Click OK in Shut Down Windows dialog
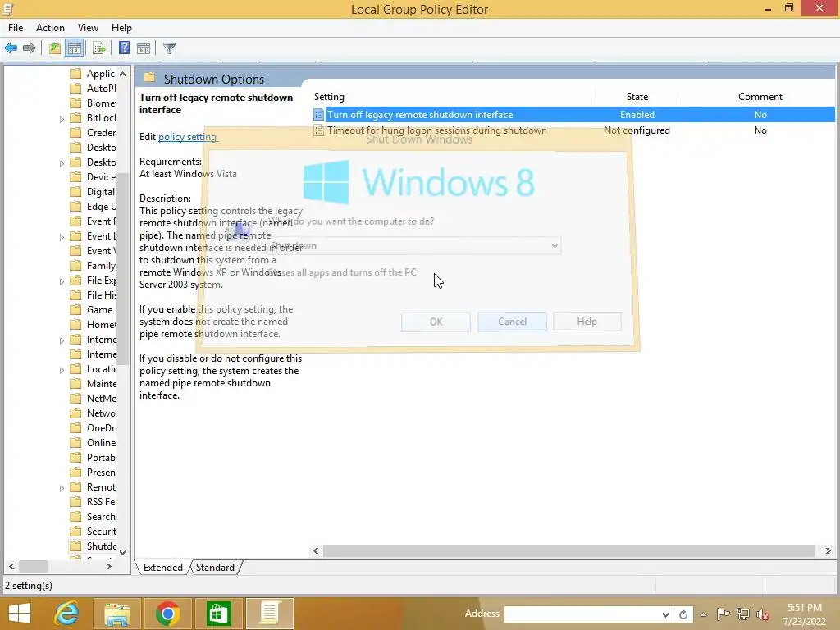The image size is (840, 630). pos(436,322)
